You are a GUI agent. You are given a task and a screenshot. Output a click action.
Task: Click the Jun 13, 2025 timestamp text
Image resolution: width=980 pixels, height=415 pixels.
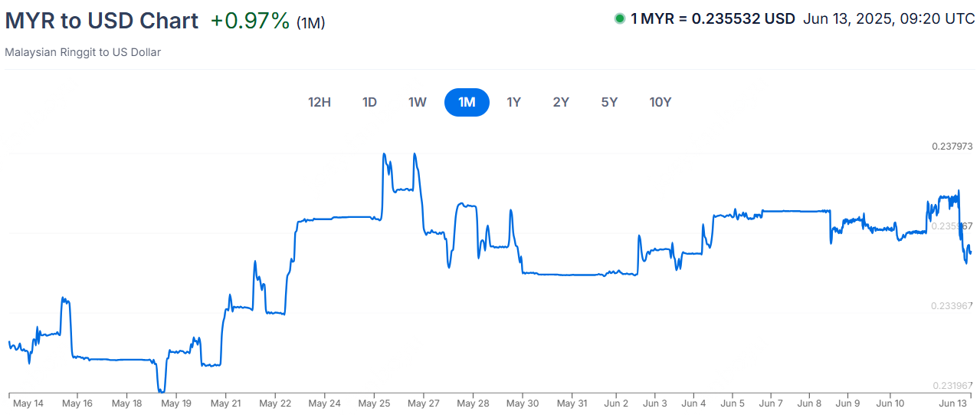tap(889, 19)
